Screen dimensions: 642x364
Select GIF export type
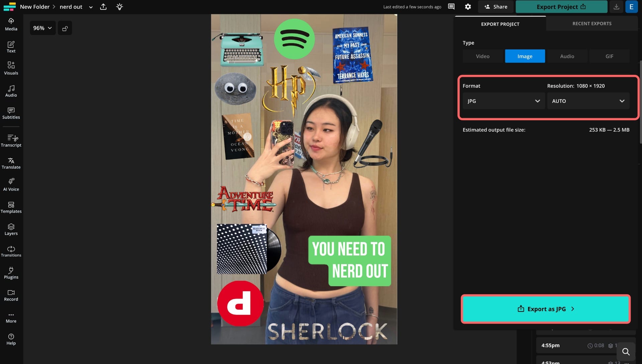pos(609,56)
